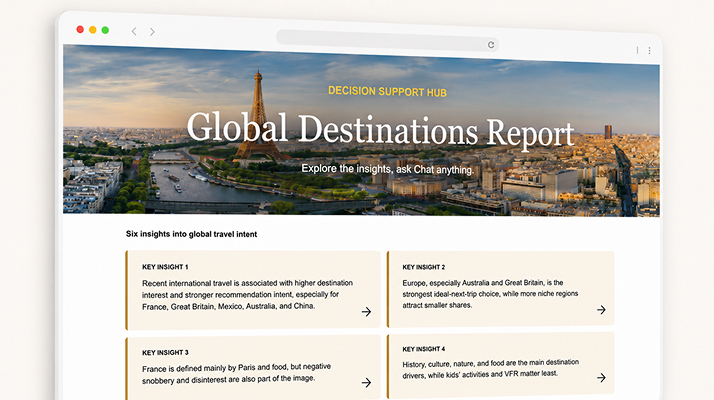Click the green maximize window button
714x400 pixels.
[105, 30]
